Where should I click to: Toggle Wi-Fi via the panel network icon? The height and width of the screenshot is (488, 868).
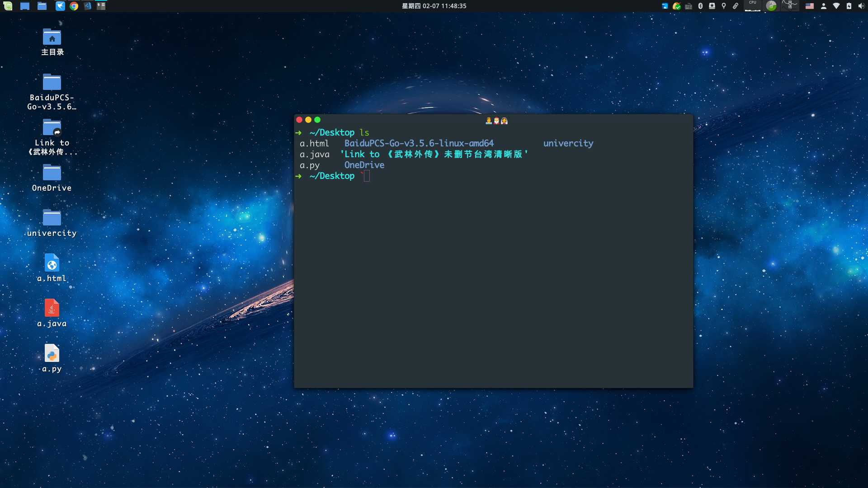click(x=836, y=6)
